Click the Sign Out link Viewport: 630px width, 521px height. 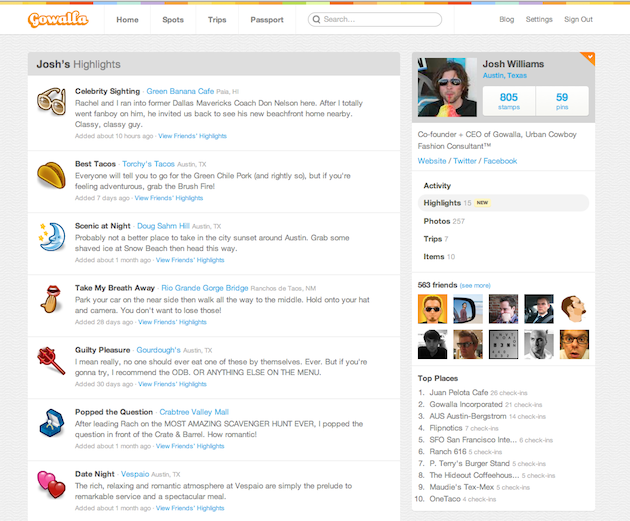point(578,19)
